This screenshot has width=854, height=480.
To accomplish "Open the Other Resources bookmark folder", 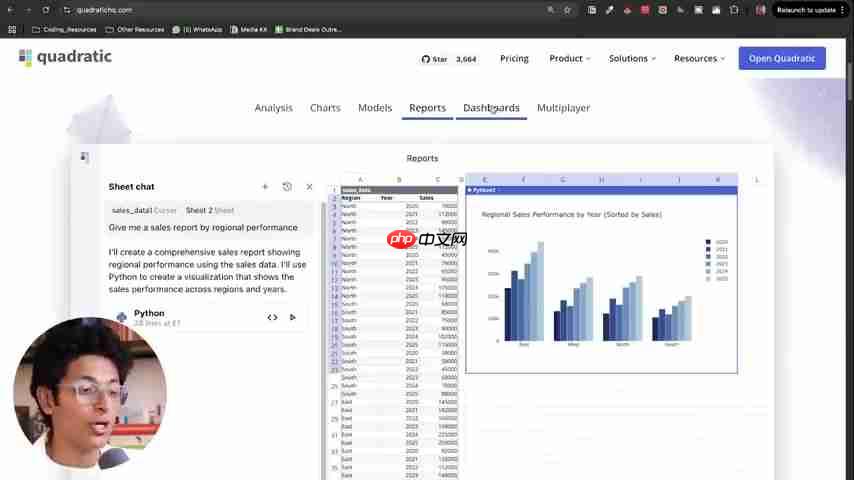I will point(135,29).
